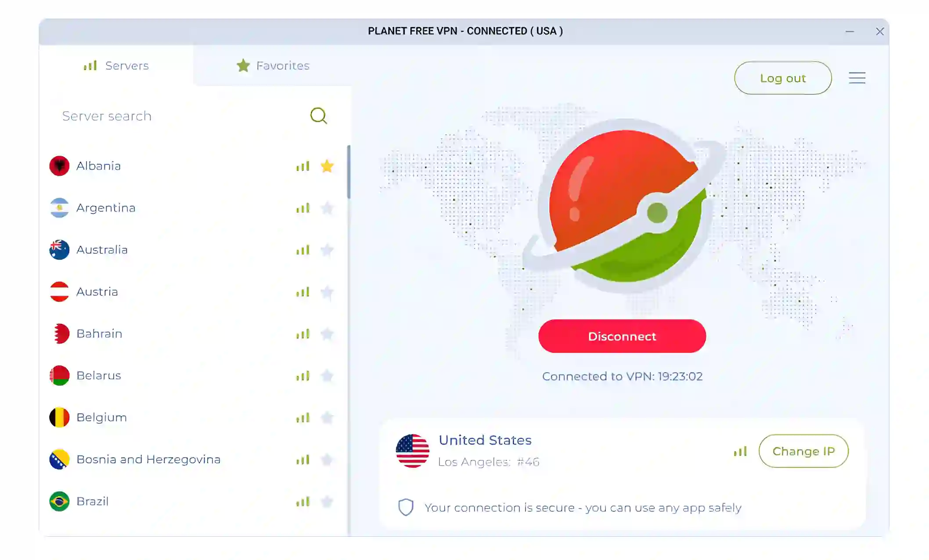The image size is (929, 560).
Task: Click the connection status signal icon
Action: coord(740,451)
